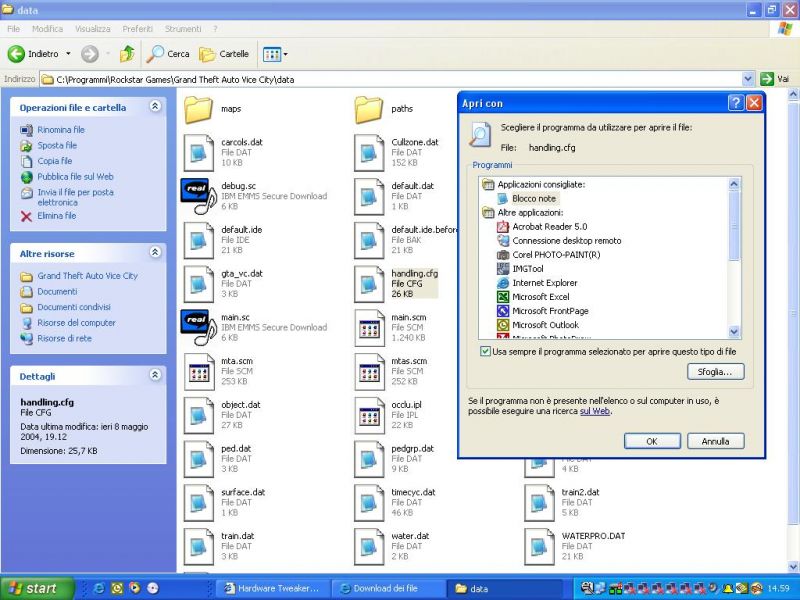
Task: Click program list scrollbar down arrow
Action: [x=734, y=332]
